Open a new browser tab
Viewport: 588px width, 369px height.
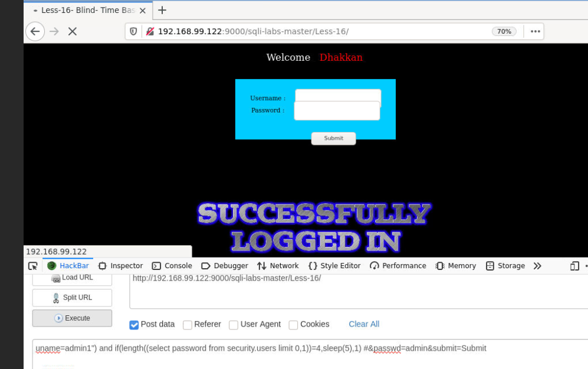click(x=162, y=10)
